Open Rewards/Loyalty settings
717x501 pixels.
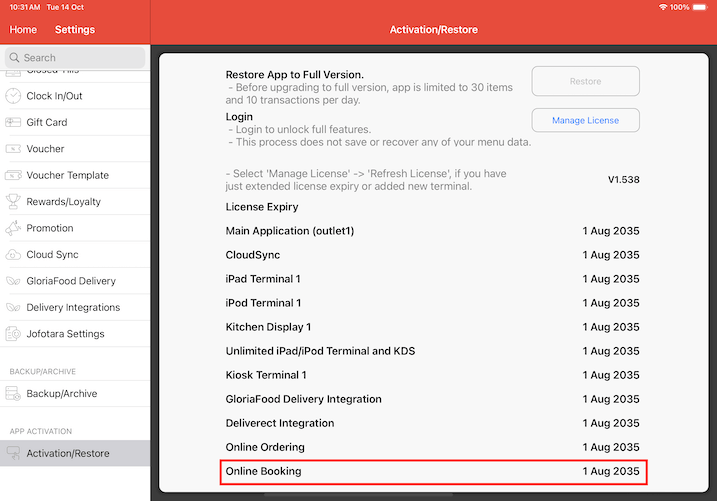click(75, 202)
